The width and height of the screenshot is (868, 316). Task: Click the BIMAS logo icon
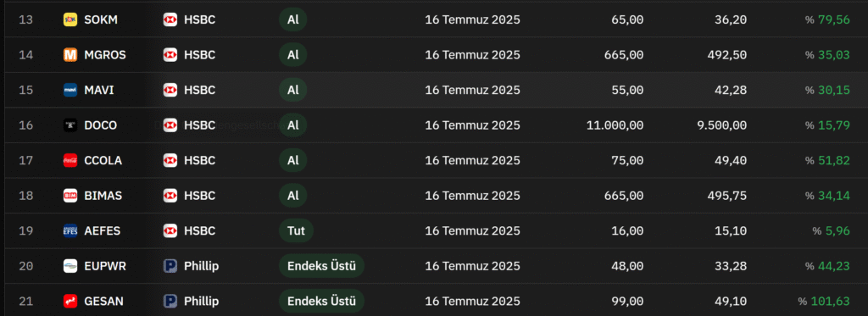pyautogui.click(x=70, y=196)
